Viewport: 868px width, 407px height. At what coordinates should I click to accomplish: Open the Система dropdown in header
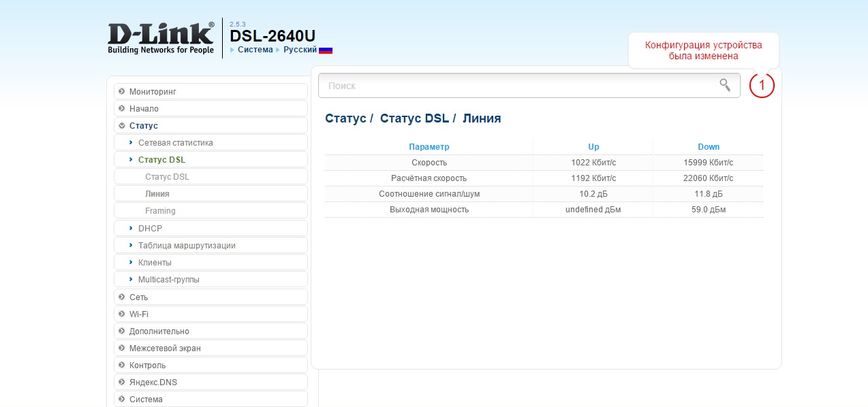point(255,50)
